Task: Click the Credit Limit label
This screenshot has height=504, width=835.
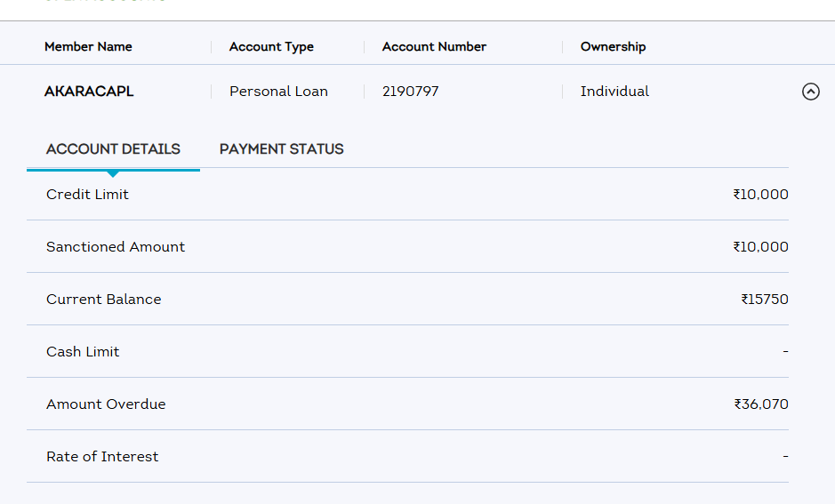Action: click(x=87, y=194)
